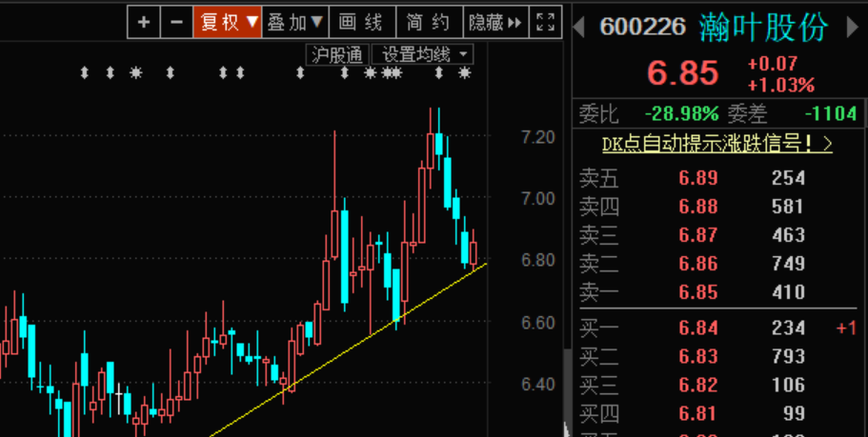Click stock name 瀚叶股份

[764, 27]
